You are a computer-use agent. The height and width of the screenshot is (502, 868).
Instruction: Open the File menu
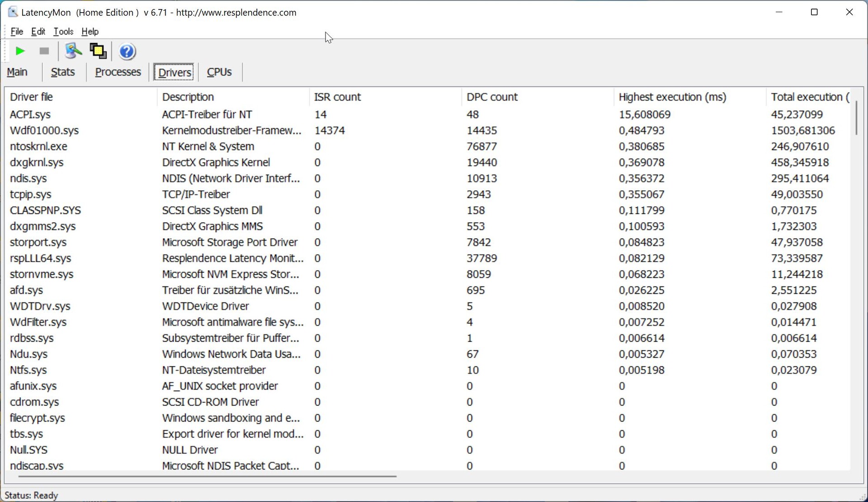click(x=17, y=32)
